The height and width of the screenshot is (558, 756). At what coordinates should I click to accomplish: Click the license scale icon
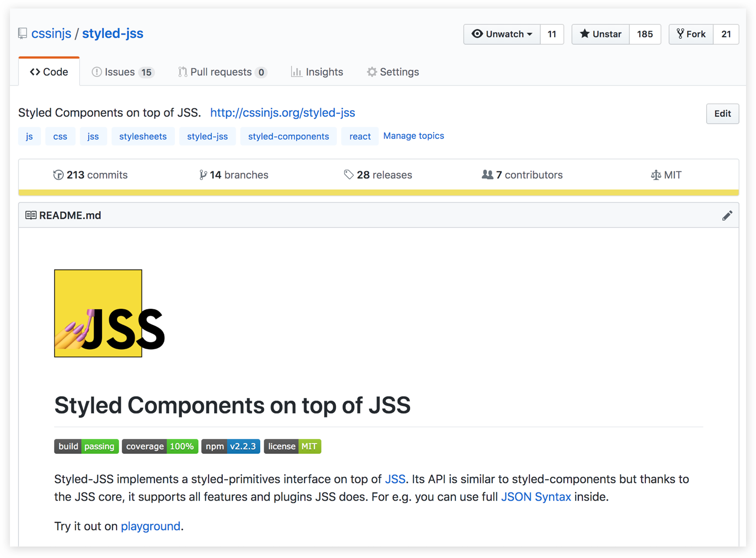656,175
